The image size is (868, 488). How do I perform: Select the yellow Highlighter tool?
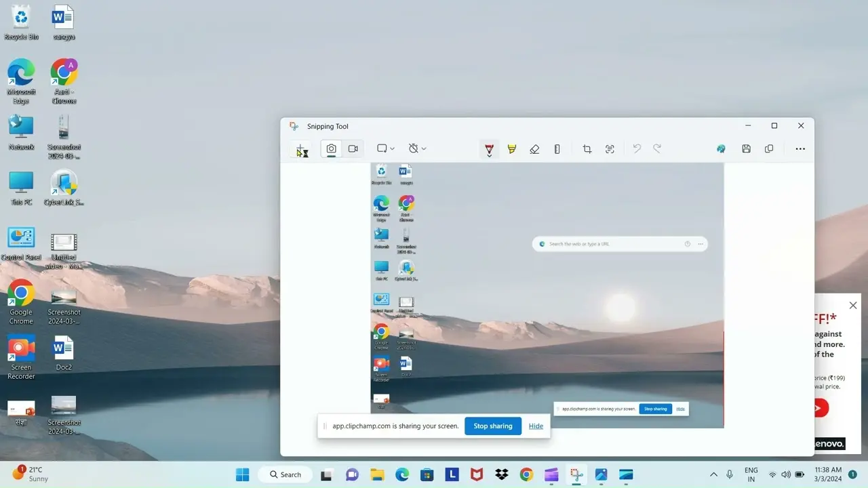coord(512,149)
